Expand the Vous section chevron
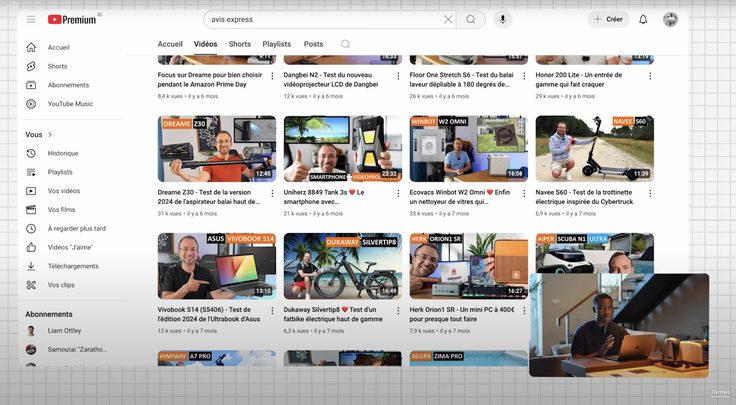Viewport: 736px width, 405px height. pyautogui.click(x=50, y=134)
